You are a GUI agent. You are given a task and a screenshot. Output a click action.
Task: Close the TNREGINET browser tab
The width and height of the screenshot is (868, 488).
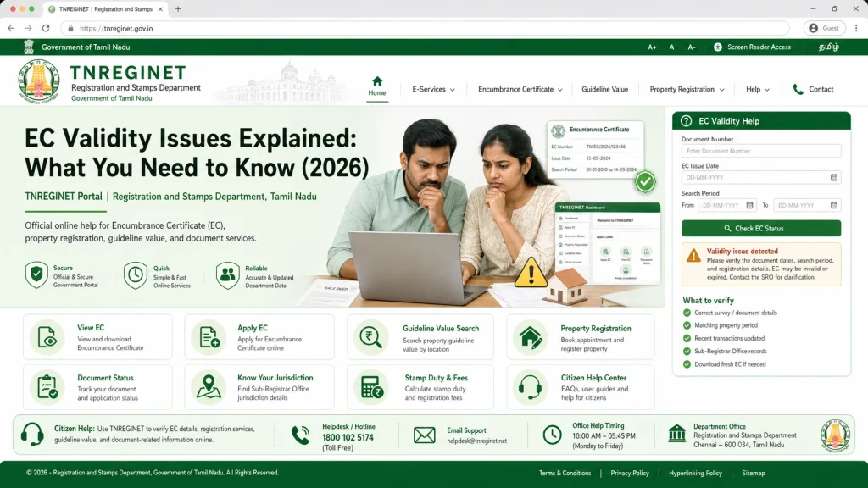(x=160, y=8)
